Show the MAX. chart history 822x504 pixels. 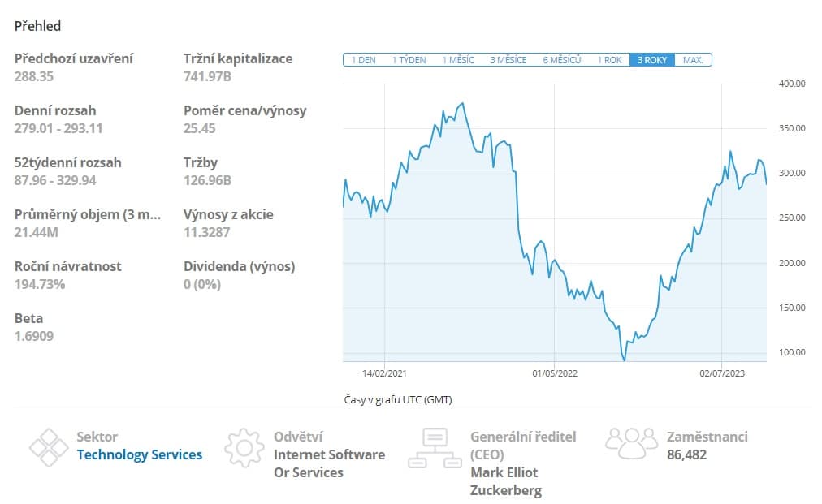[x=693, y=60]
